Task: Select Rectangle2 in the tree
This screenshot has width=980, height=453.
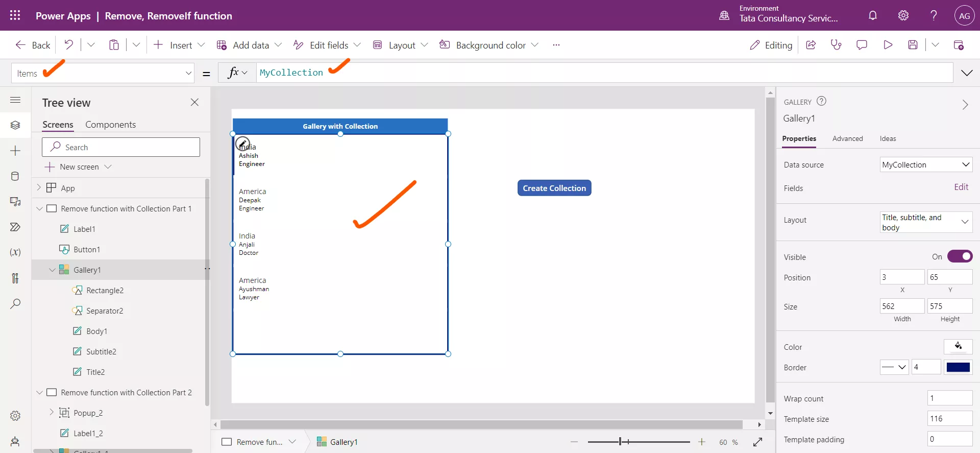Action: (x=105, y=290)
